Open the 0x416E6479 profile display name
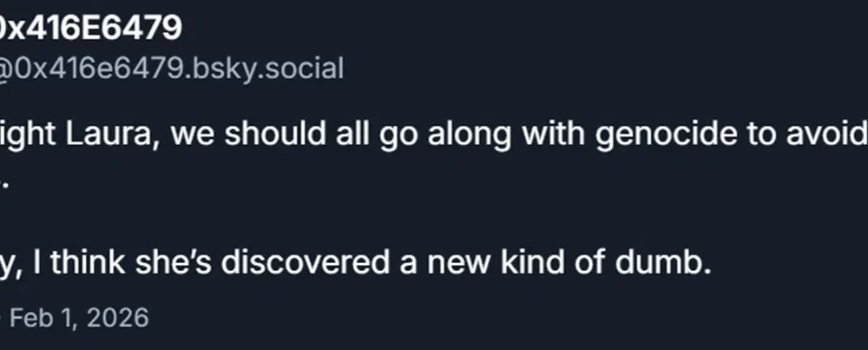Image resolution: width=868 pixels, height=350 pixels. point(89,28)
